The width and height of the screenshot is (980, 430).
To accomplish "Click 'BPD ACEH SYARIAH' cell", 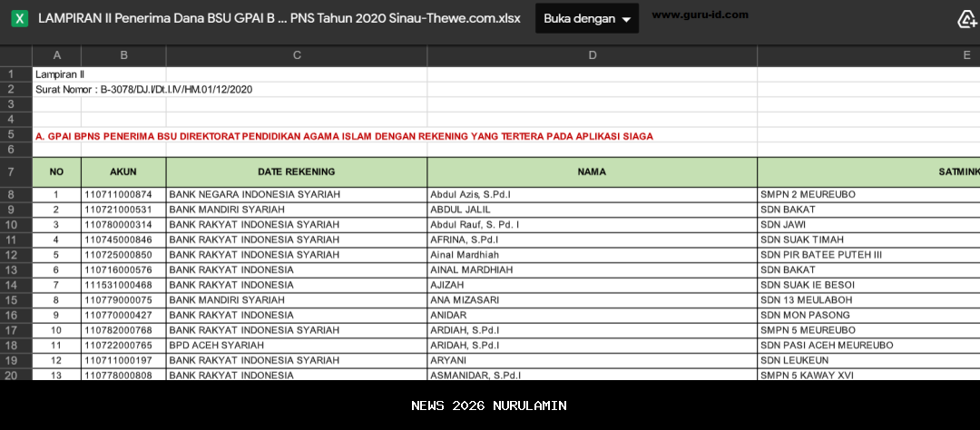I will tap(297, 345).
